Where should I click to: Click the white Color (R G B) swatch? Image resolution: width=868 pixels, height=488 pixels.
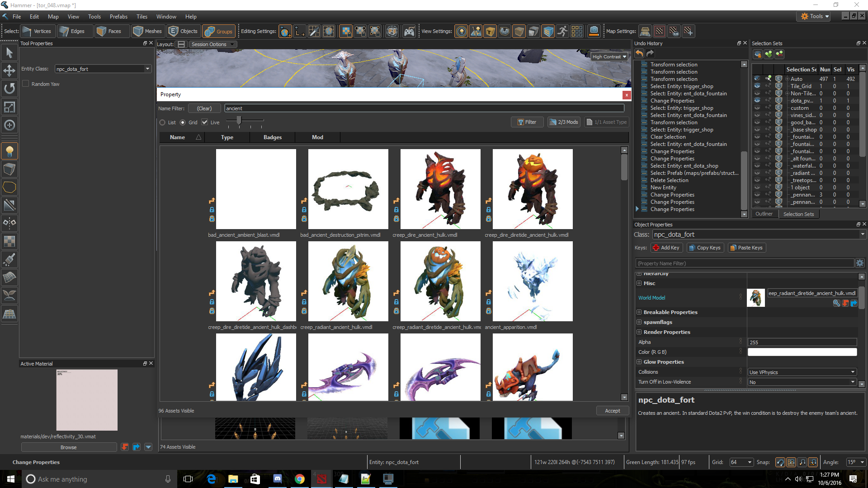click(x=802, y=352)
